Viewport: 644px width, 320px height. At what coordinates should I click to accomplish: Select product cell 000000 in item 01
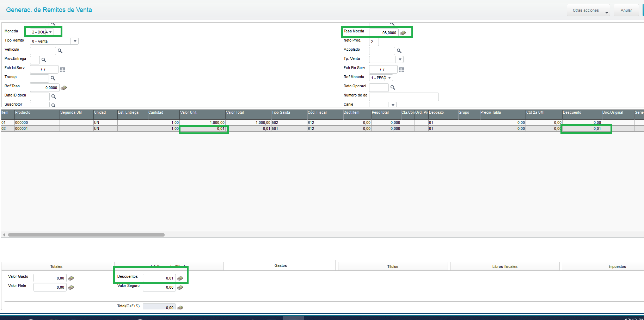(x=37, y=123)
